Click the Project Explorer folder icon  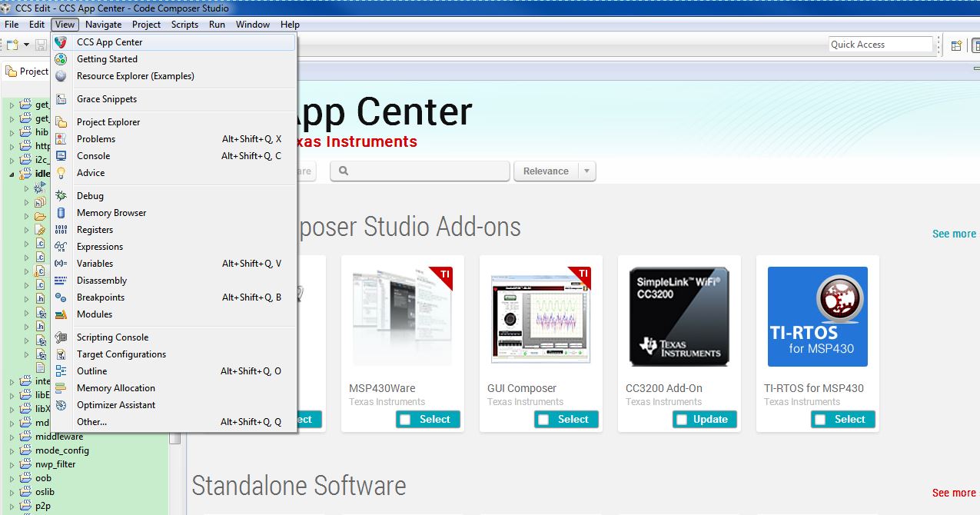tap(61, 122)
